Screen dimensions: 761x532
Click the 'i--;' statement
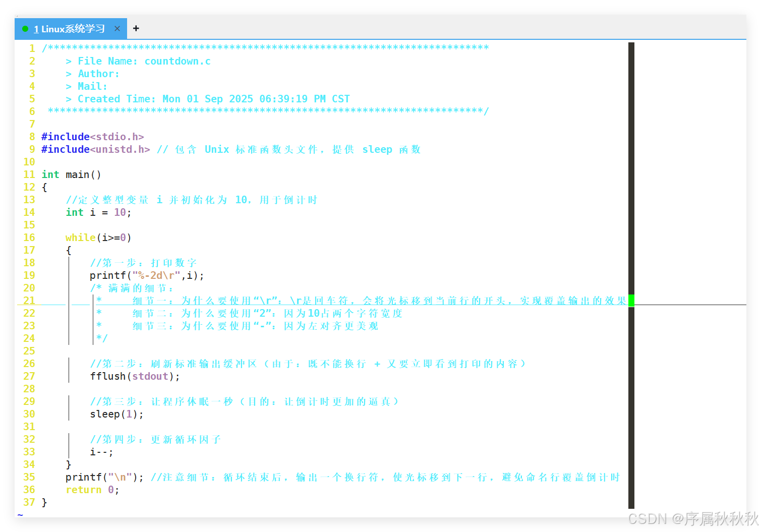[x=101, y=452]
